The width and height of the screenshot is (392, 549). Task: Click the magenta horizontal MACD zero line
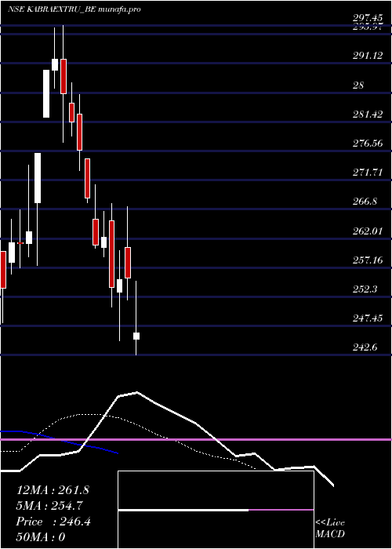tap(196, 439)
